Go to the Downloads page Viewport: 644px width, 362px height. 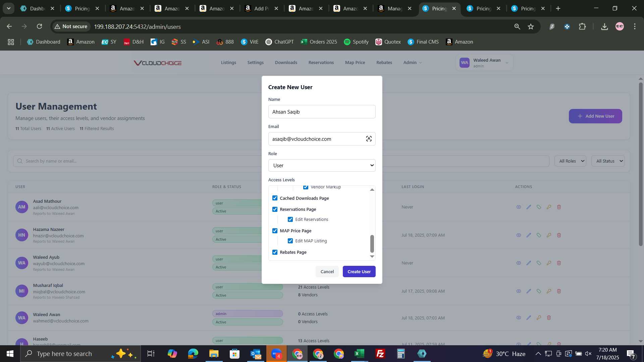point(286,63)
